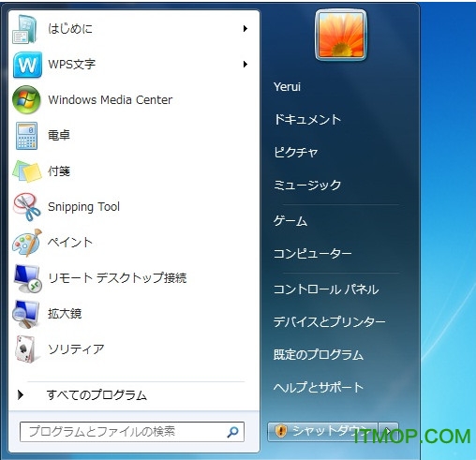The image size is (476, 460).
Task: Open the ソリティア cards icon
Action: point(25,349)
